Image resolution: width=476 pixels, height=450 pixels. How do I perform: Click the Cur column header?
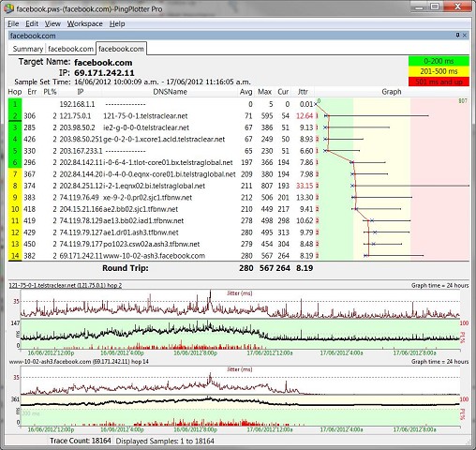click(283, 92)
